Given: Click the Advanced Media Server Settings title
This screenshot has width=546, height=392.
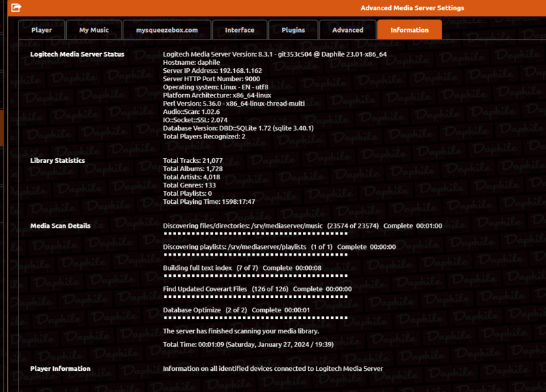Looking at the screenshot, I should [412, 8].
